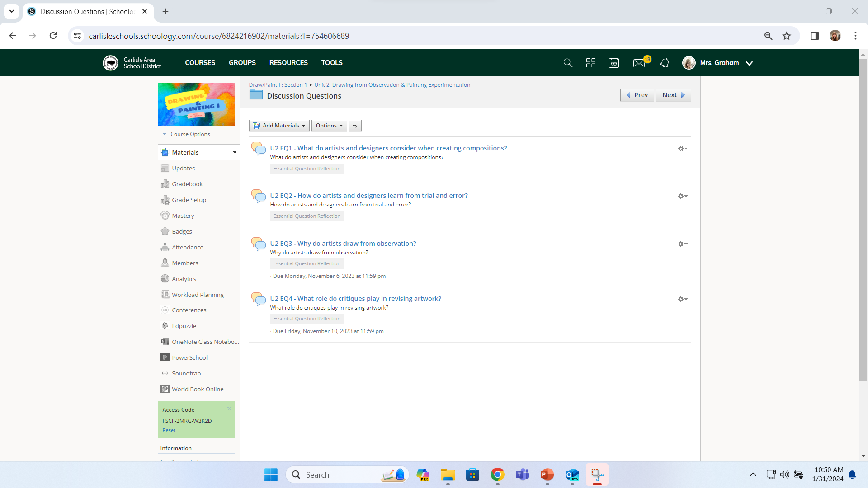The width and height of the screenshot is (868, 488).
Task: Open gear options for U2 EQ4
Action: click(683, 299)
